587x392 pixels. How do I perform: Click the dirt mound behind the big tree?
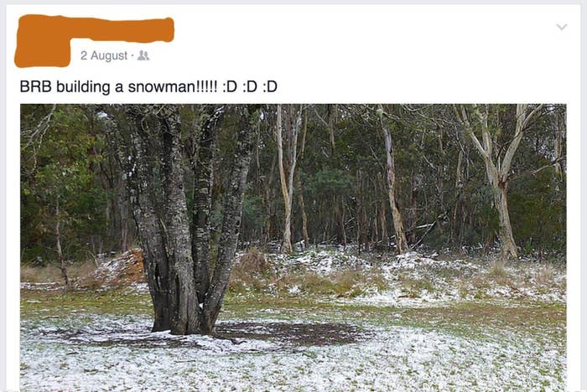pyautogui.click(x=123, y=267)
